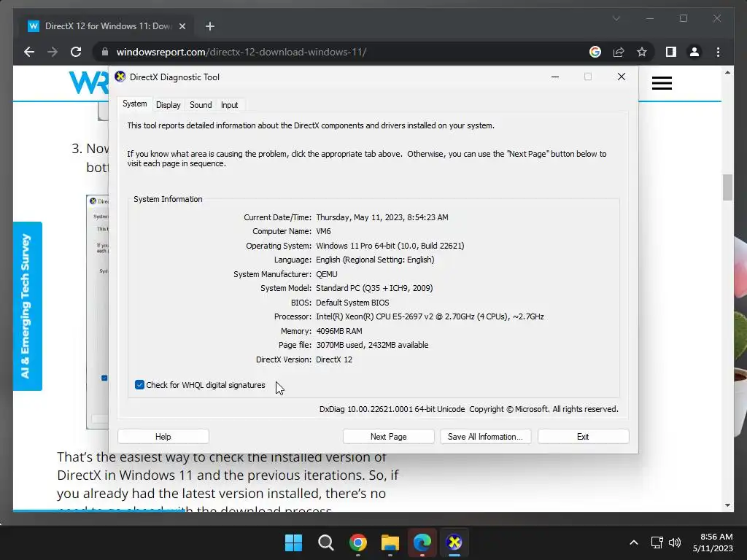Click the Exit button in DxDiag
Image resolution: width=747 pixels, height=560 pixels.
pyautogui.click(x=583, y=437)
